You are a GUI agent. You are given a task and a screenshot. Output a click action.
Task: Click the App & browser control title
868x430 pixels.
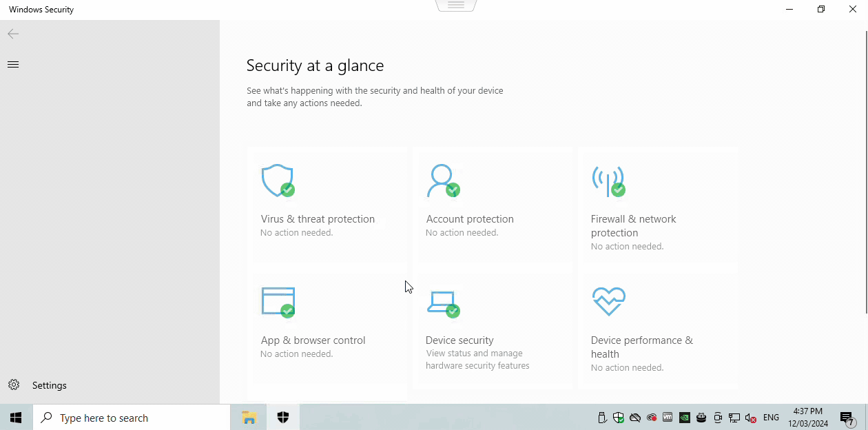coord(313,340)
